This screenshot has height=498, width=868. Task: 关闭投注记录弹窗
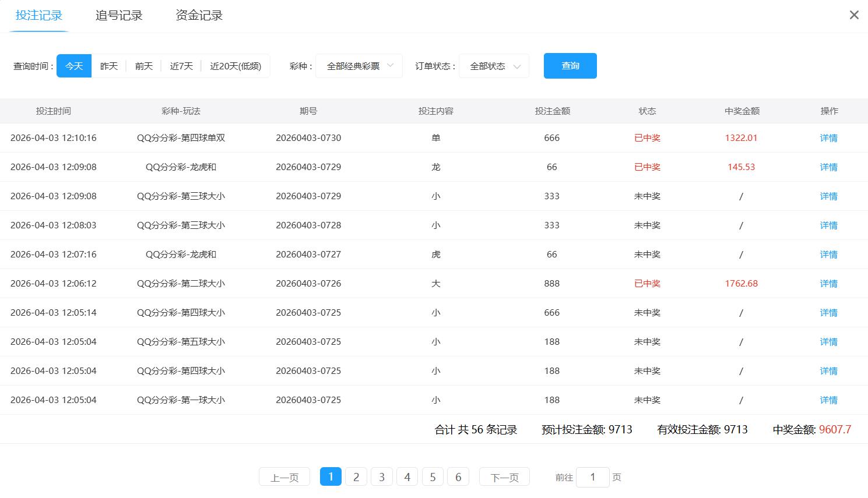853,15
